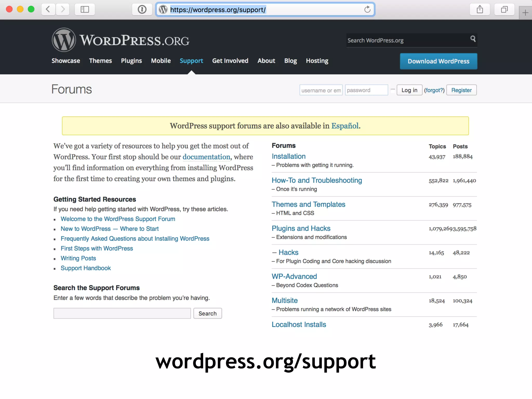The image size is (532, 399).
Task: Open the Showcase menu item
Action: click(66, 61)
